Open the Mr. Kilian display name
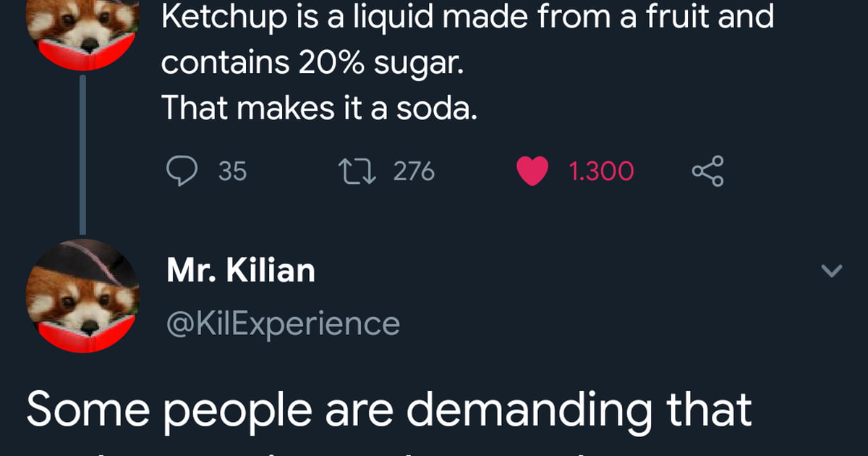The width and height of the screenshot is (868, 456). click(x=241, y=271)
